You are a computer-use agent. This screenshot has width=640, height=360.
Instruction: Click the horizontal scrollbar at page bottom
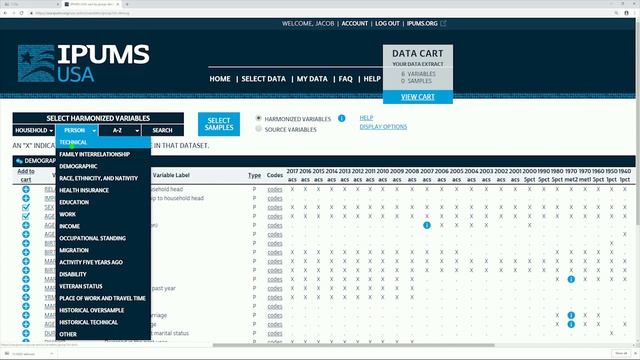(x=353, y=345)
